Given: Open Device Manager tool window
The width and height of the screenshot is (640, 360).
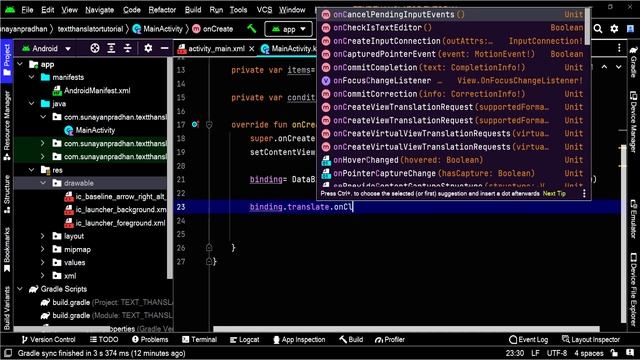Looking at the screenshot, I should pos(633,122).
